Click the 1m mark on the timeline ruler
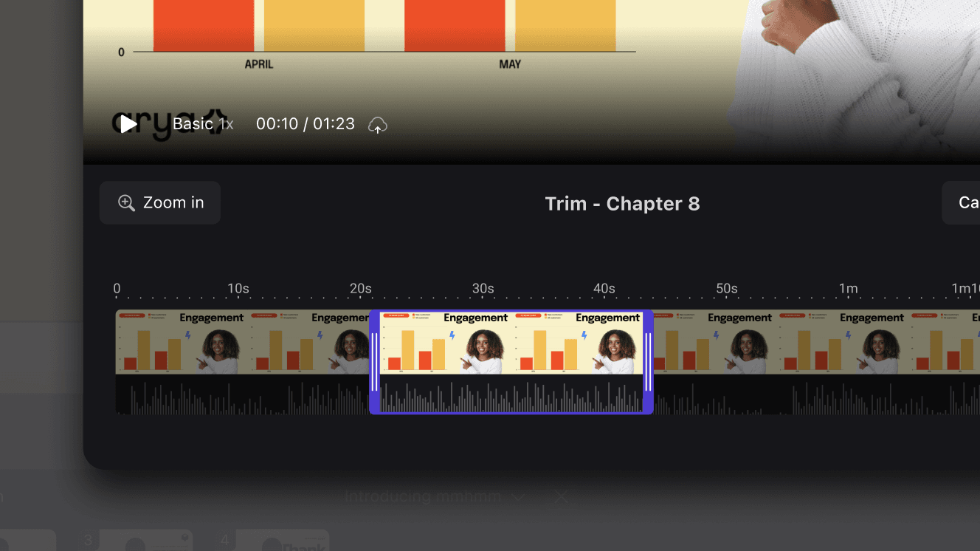Viewport: 980px width, 551px height. (x=849, y=288)
